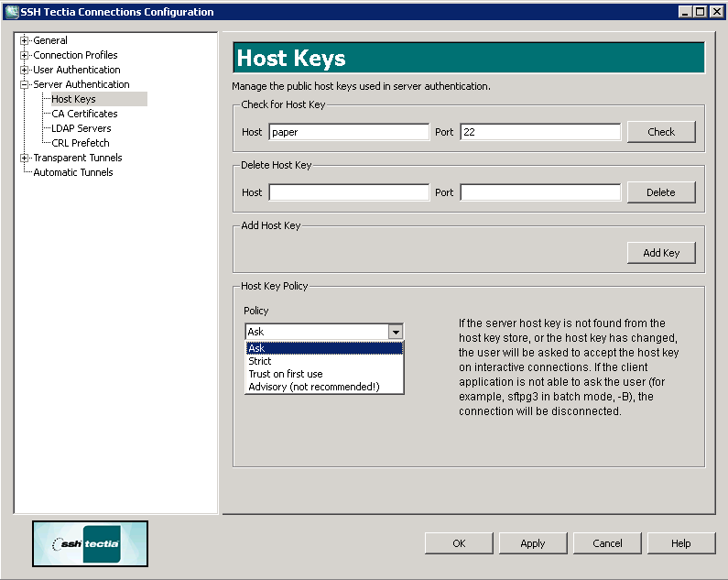
Task: Click Port field containing 22
Action: 540,132
